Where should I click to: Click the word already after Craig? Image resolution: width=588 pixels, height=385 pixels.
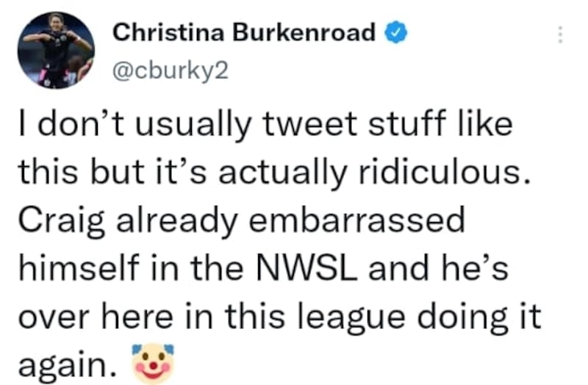point(177,222)
